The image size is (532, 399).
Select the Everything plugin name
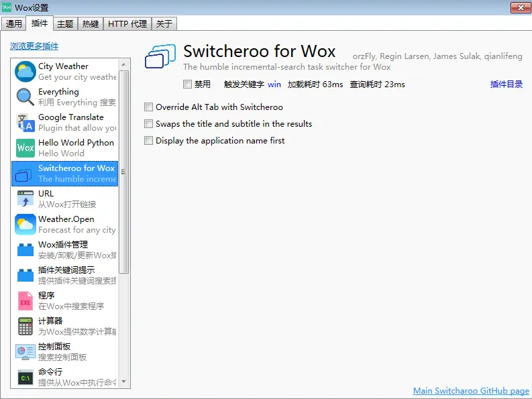[x=58, y=92]
